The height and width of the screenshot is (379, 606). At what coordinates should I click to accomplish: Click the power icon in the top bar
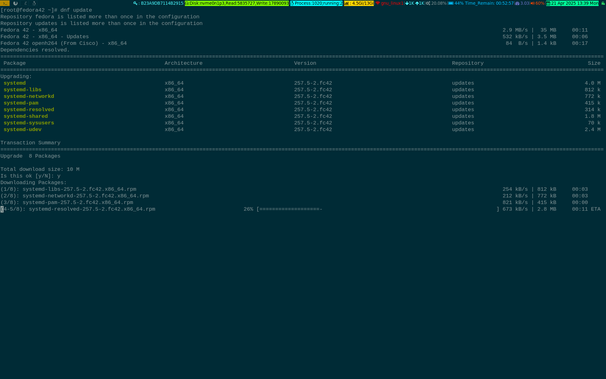click(15, 3)
